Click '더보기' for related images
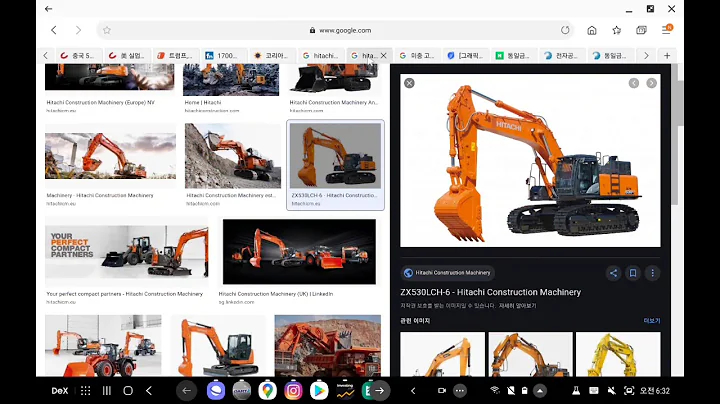 652,321
